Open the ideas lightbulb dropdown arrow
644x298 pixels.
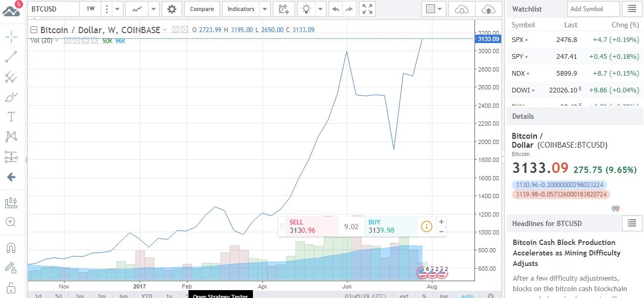coord(320,9)
